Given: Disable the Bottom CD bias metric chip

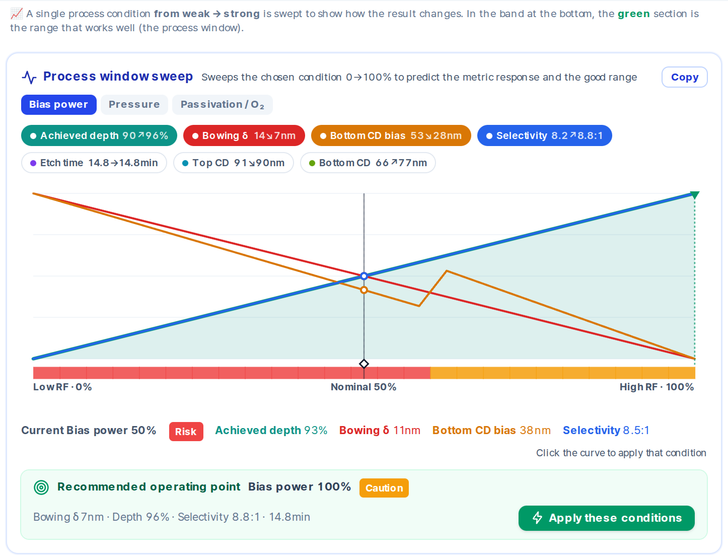Looking at the screenshot, I should point(391,135).
